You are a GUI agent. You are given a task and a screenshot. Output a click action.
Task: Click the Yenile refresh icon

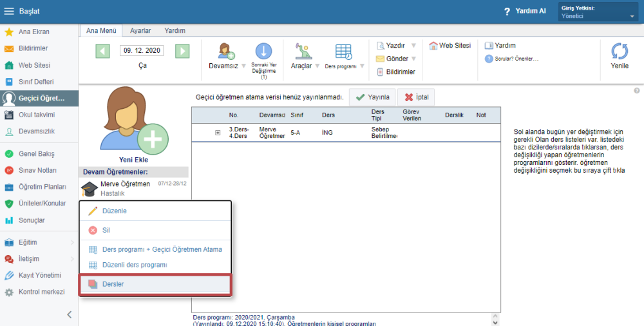[x=620, y=52]
